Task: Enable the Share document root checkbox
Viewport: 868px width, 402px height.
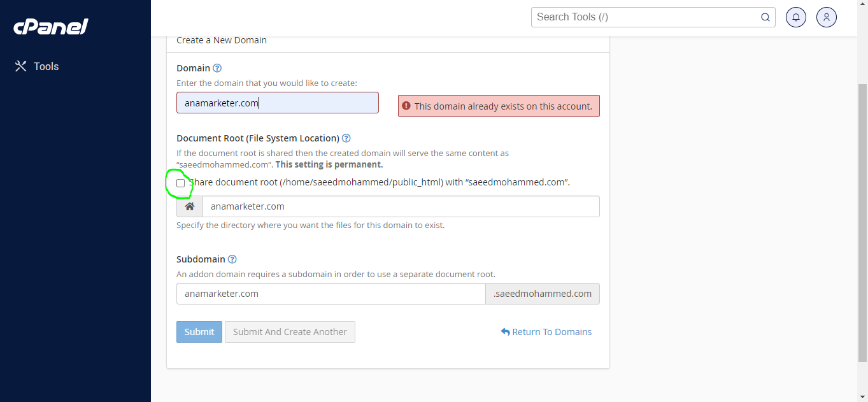Action: coord(181,183)
